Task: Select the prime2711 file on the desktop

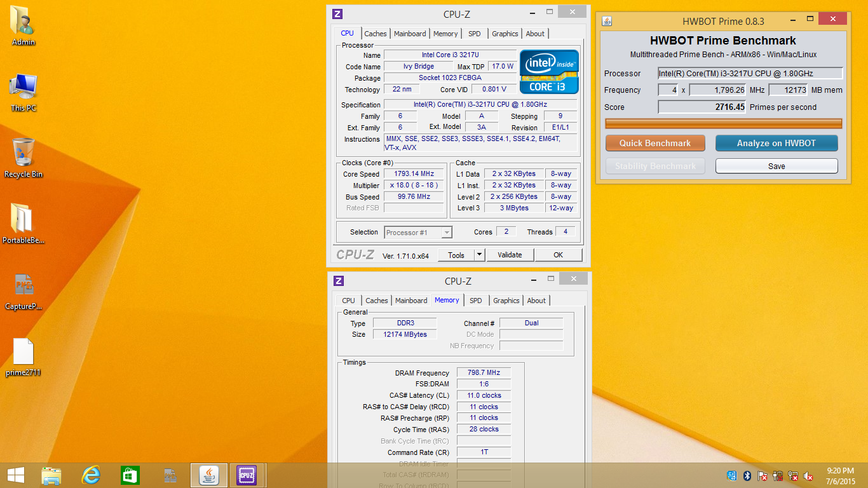Action: tap(24, 356)
